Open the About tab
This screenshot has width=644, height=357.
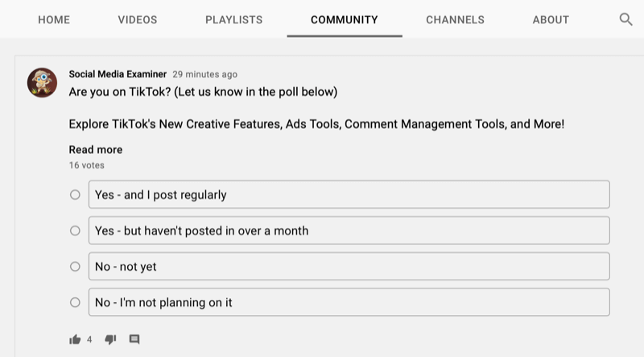pos(551,19)
